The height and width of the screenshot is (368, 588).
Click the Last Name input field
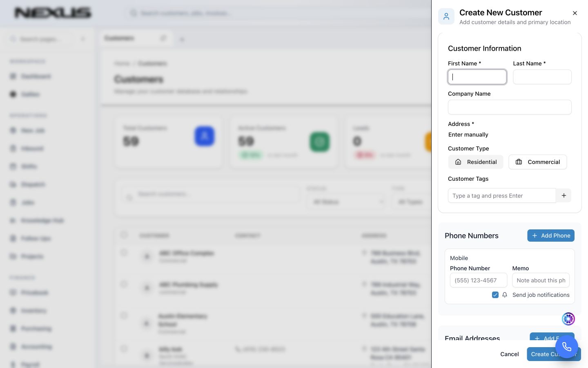pos(542,77)
